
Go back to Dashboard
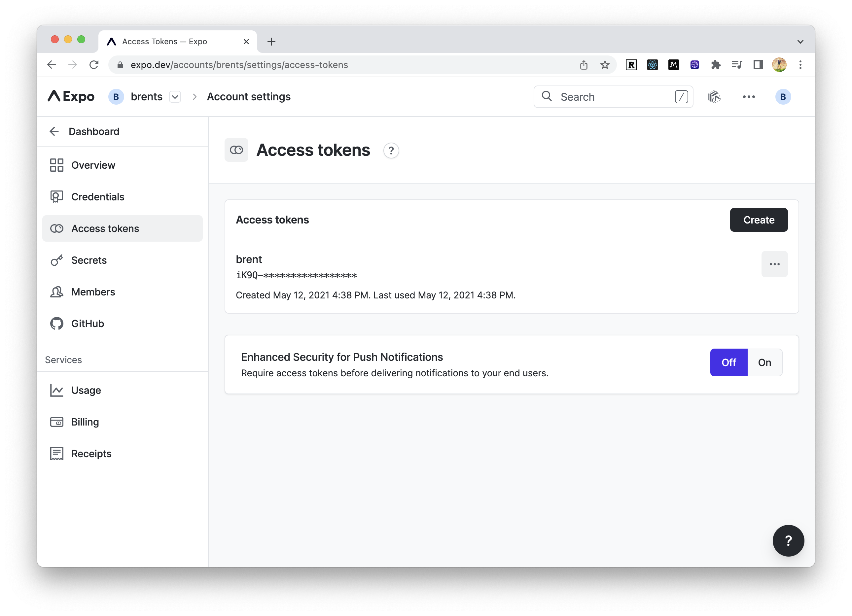click(x=93, y=131)
